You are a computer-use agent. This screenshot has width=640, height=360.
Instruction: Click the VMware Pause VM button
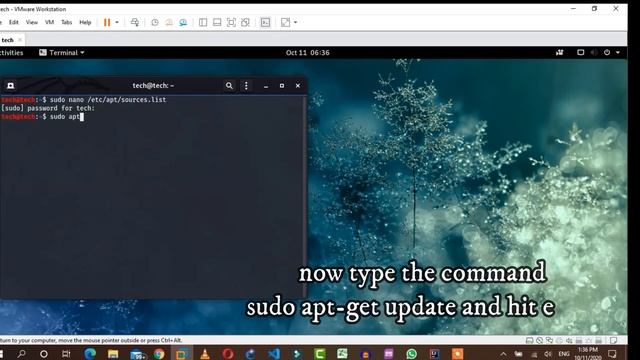(107, 22)
